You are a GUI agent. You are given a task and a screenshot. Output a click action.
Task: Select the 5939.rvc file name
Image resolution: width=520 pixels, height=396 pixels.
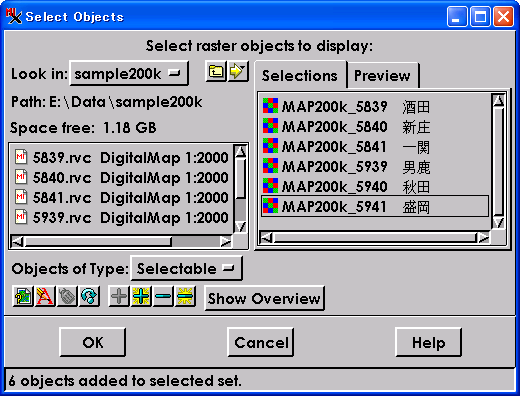(62, 218)
